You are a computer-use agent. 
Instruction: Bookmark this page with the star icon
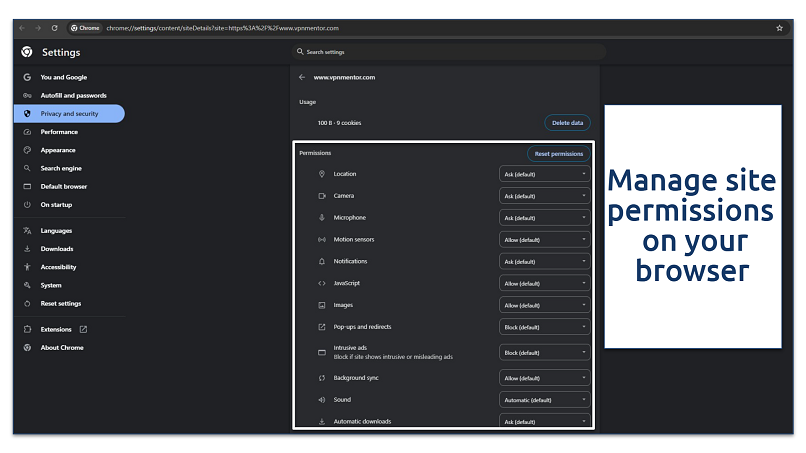click(x=779, y=28)
